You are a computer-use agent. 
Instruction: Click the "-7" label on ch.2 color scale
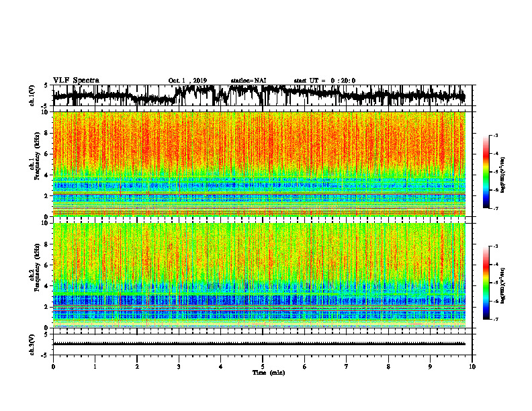click(x=496, y=320)
